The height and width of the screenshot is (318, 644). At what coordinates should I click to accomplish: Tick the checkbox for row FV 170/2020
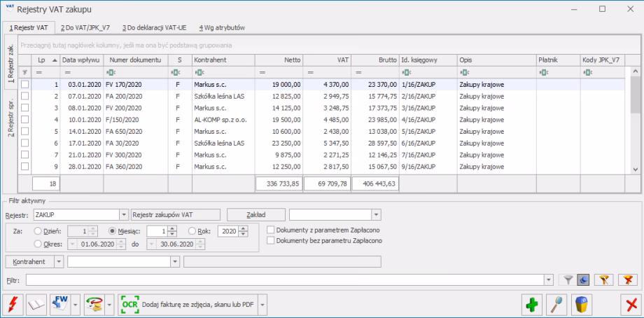click(x=26, y=84)
